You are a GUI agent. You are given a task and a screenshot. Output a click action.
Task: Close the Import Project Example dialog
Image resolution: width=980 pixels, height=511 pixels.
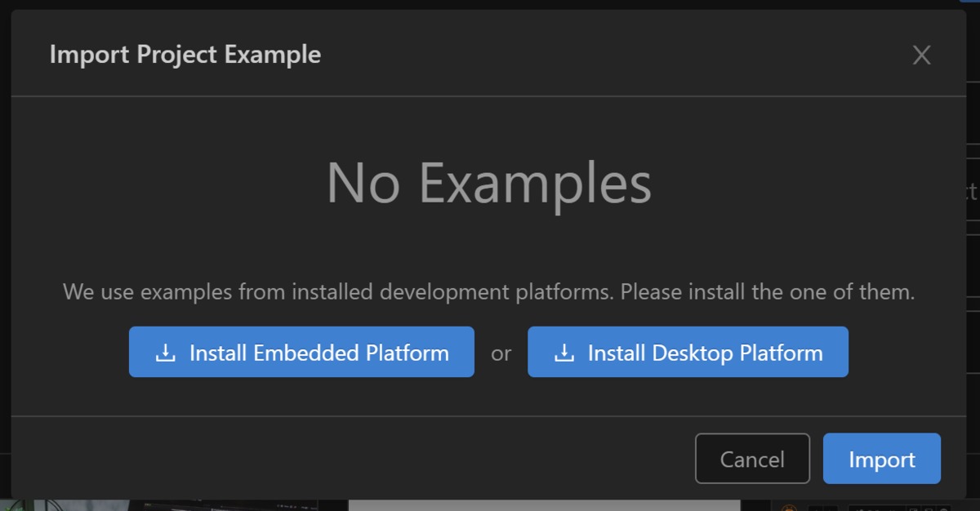point(921,56)
